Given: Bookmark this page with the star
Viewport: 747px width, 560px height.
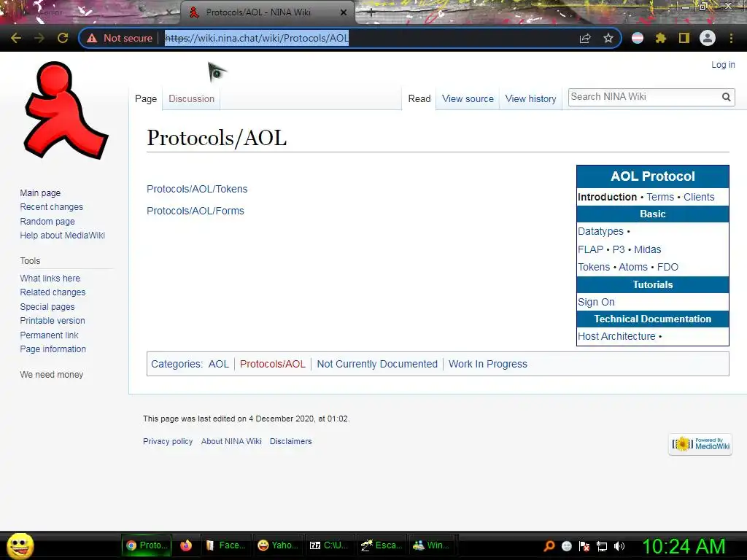Looking at the screenshot, I should click(608, 38).
